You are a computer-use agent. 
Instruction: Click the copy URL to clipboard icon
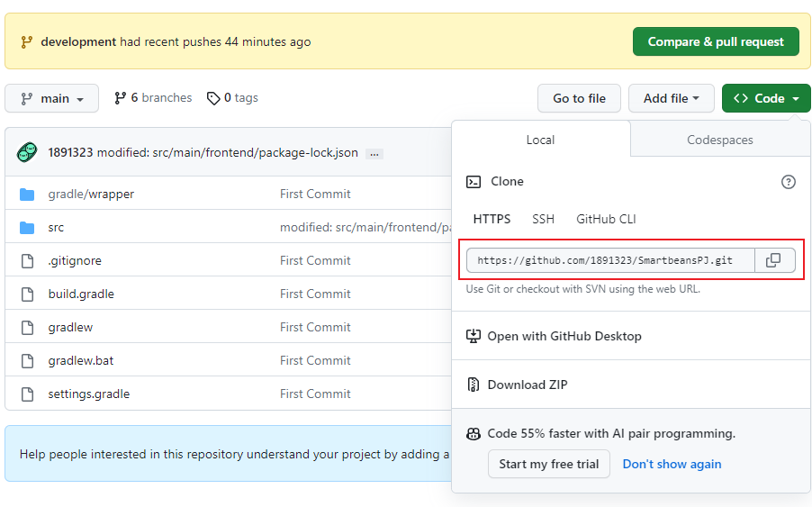tap(773, 260)
